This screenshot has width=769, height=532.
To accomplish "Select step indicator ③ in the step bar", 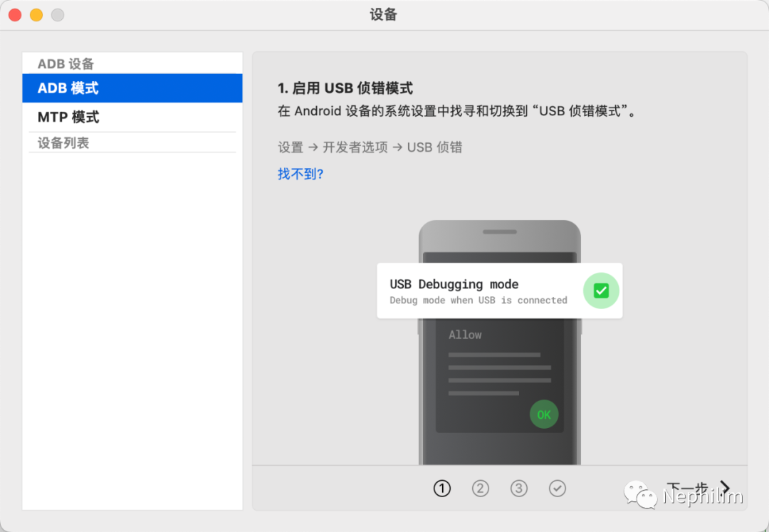I will pyautogui.click(x=519, y=489).
